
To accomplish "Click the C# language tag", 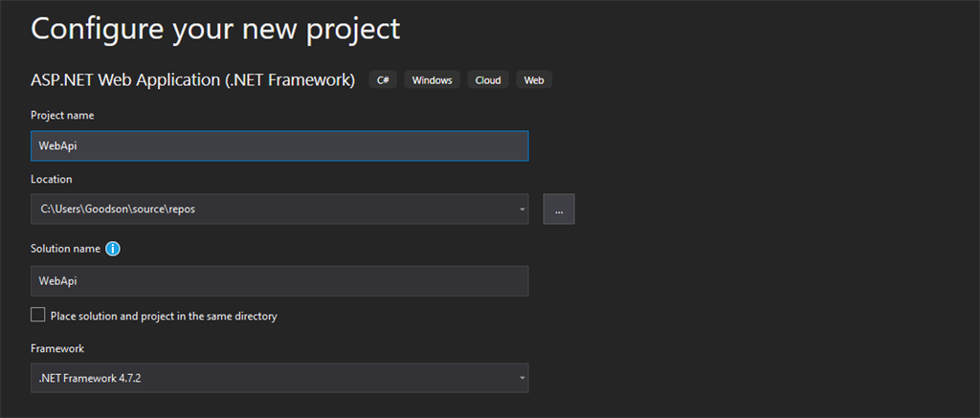I will point(382,80).
